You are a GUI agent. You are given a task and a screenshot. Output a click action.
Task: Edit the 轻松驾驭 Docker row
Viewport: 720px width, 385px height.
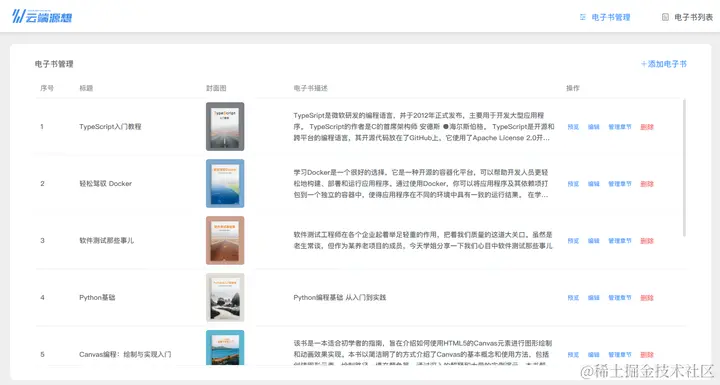594,184
